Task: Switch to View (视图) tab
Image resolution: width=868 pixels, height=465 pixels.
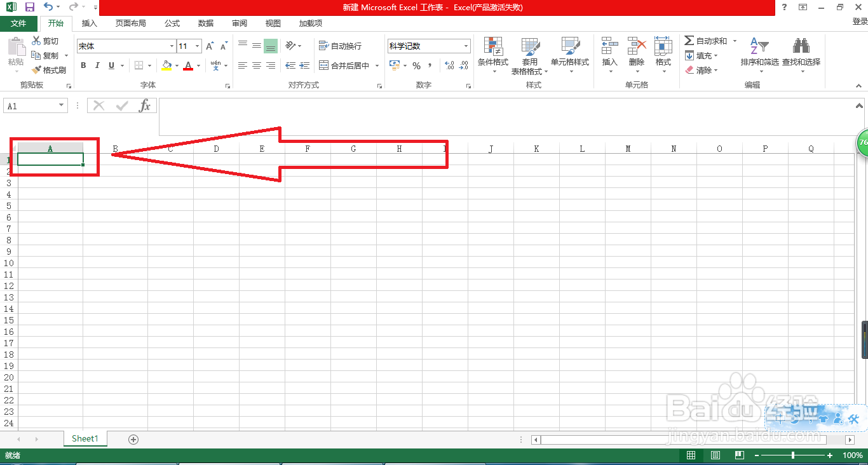Action: pyautogui.click(x=273, y=24)
